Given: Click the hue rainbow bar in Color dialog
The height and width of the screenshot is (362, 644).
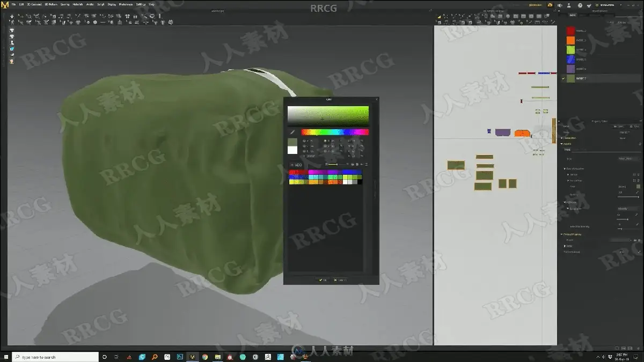Looking at the screenshot, I should point(335,132).
